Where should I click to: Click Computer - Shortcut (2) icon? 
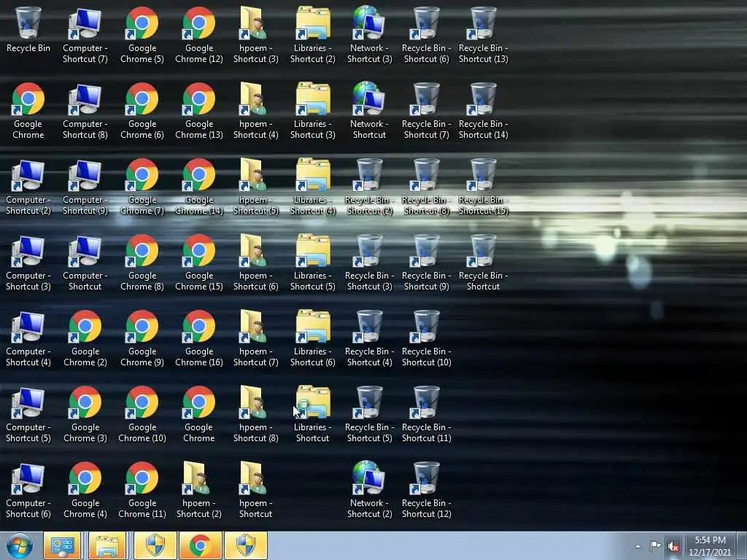28,187
